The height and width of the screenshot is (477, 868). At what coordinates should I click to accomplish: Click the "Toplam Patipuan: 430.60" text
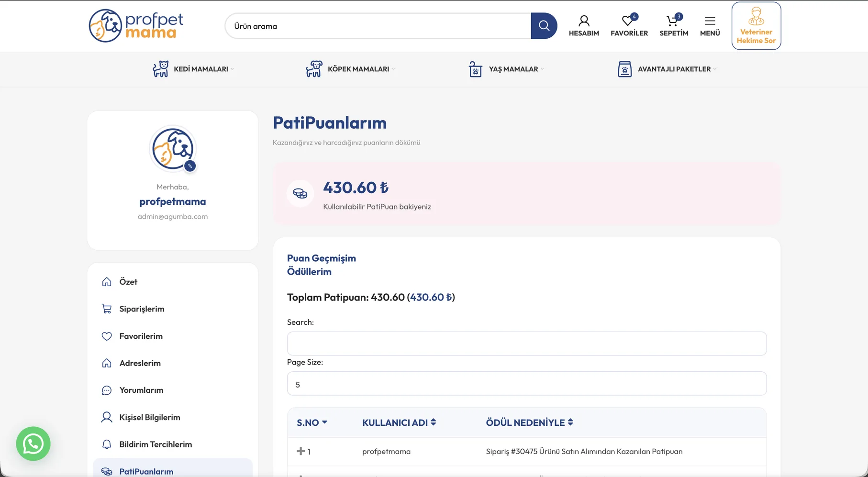371,298
